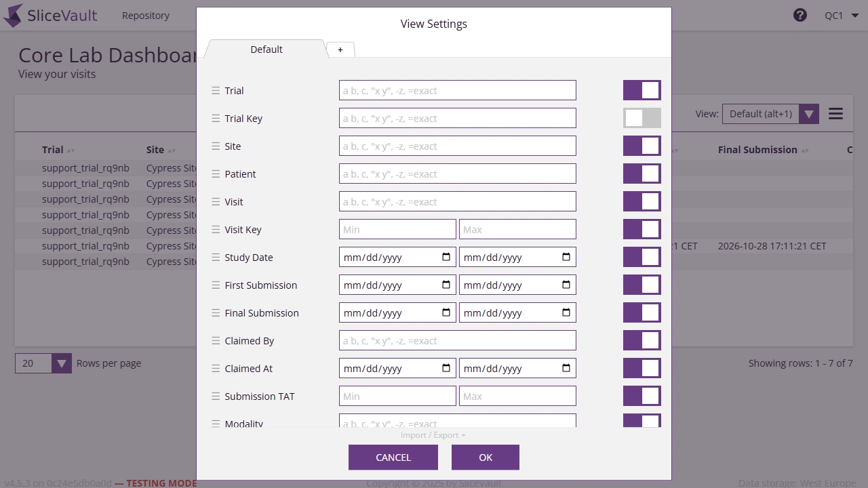Click the drag handle icon beside Submission TAT

click(216, 396)
